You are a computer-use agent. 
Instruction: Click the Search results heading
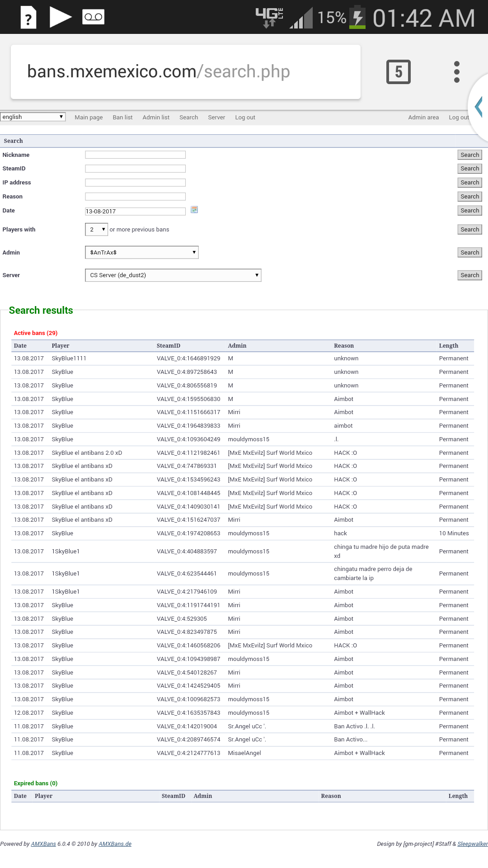[41, 311]
